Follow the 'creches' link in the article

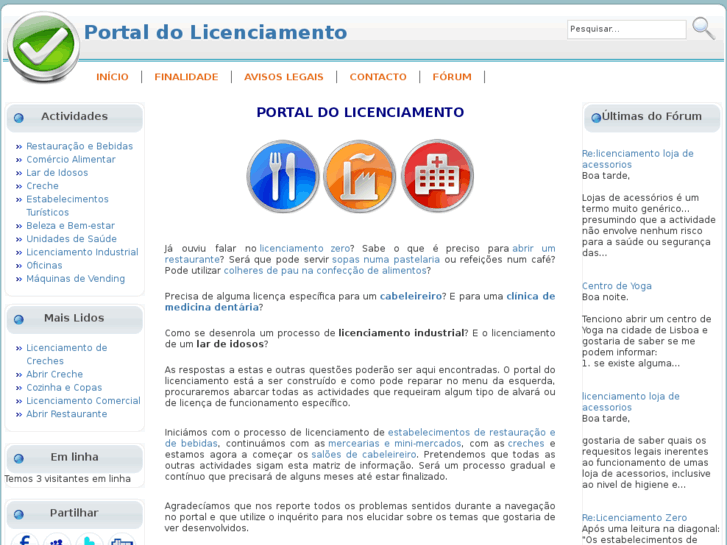click(526, 444)
